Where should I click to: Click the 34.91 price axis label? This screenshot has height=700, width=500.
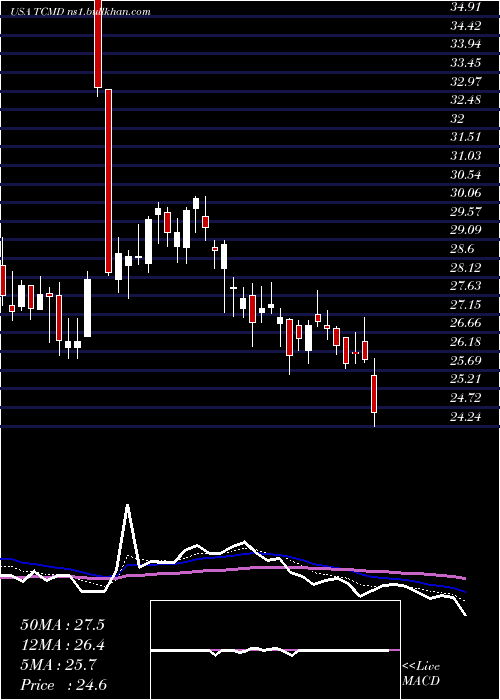tap(465, 7)
